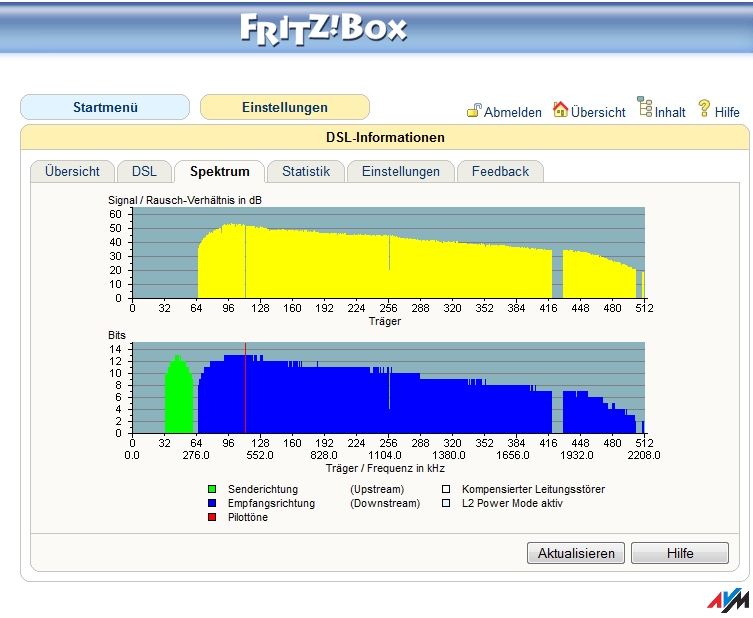753x618 pixels.
Task: Click the '1104.0' frequency axis value
Action: coord(385,455)
